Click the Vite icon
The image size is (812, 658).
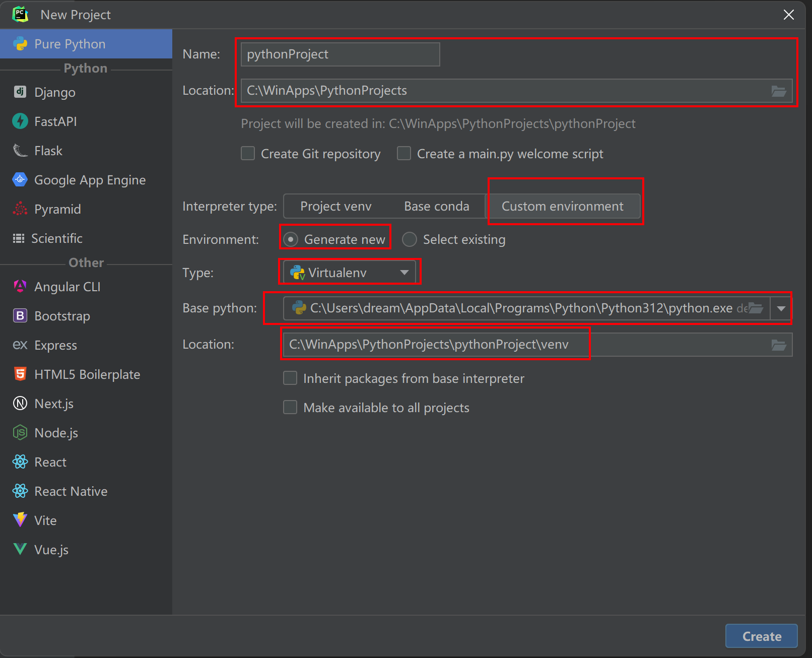click(x=20, y=520)
